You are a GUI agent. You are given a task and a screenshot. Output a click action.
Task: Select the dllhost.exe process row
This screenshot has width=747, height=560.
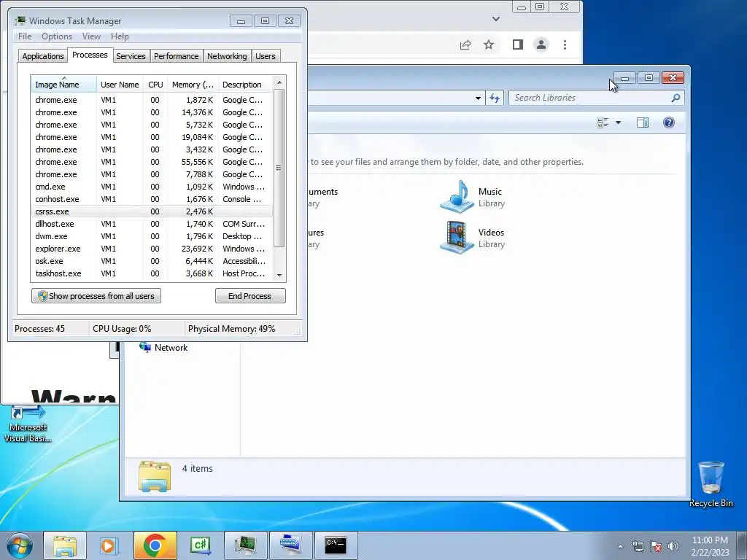pyautogui.click(x=152, y=224)
